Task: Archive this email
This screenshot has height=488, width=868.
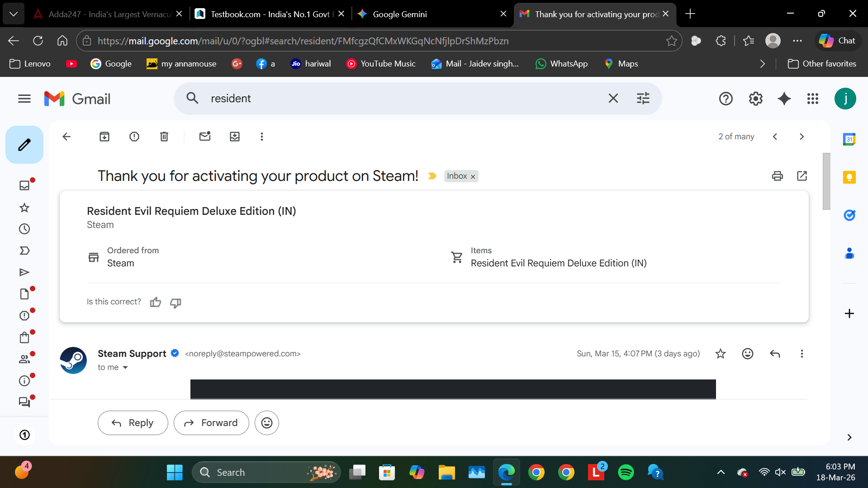Action: pos(104,137)
